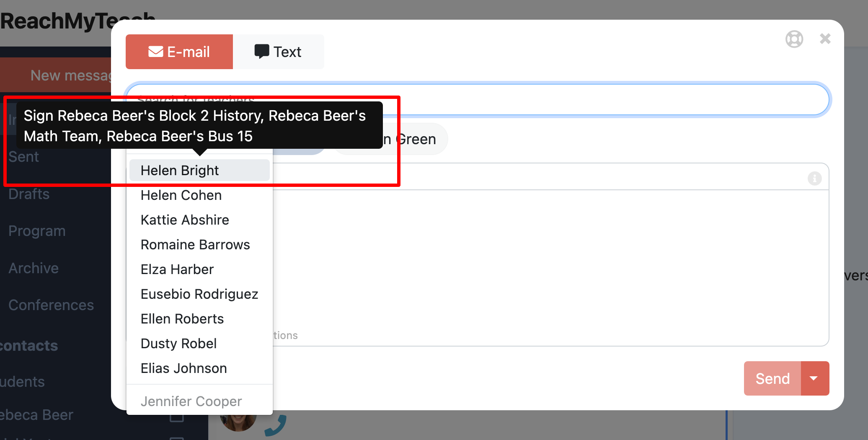
Task: Click the contact profile photo thumbnail
Action: (x=238, y=422)
